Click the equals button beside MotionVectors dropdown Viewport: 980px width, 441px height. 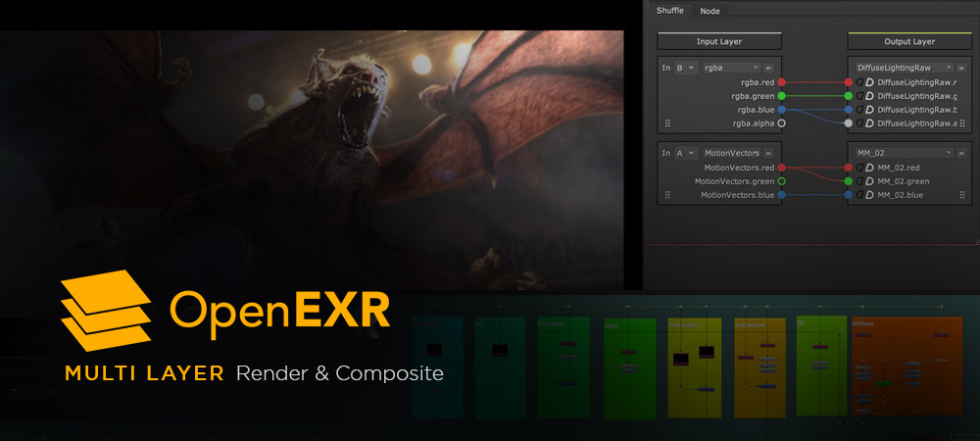pos(768,153)
